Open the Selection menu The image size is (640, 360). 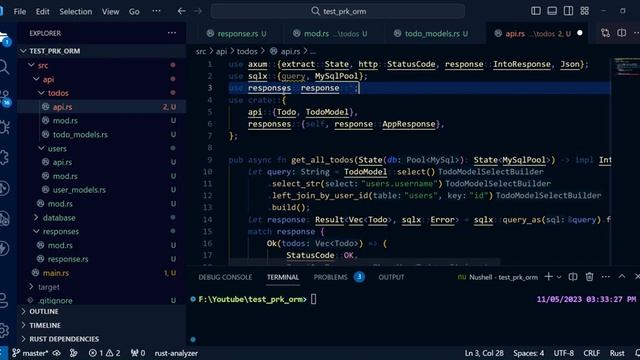tap(76, 11)
